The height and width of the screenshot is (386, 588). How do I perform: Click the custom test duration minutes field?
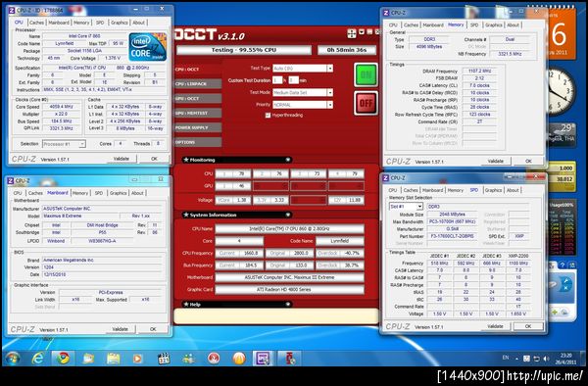pyautogui.click(x=294, y=80)
